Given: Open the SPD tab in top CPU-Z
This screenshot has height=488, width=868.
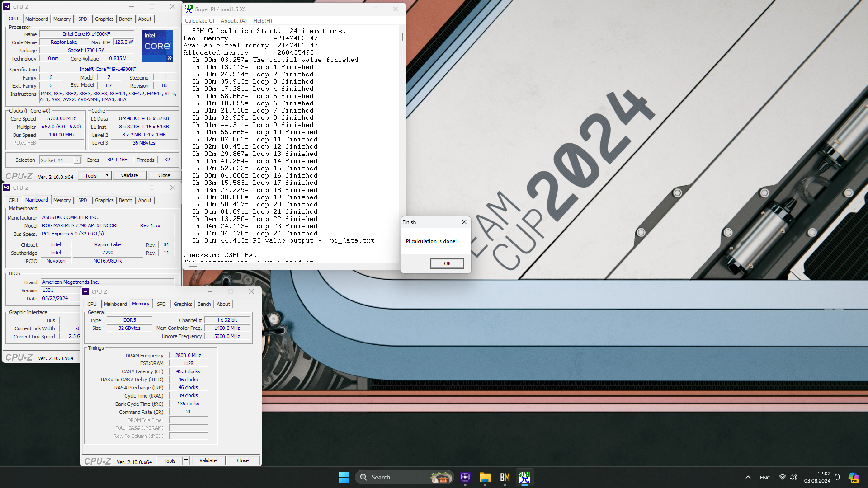Looking at the screenshot, I should pyautogui.click(x=82, y=19).
